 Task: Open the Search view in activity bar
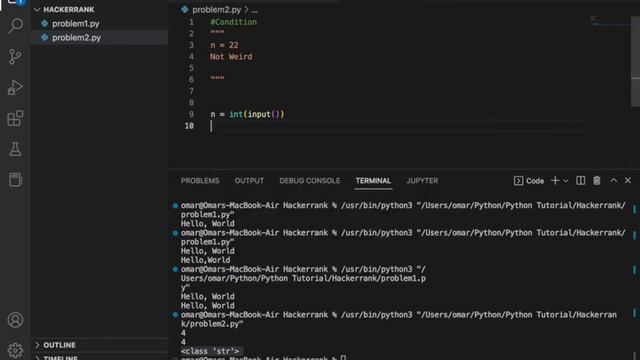[16, 26]
